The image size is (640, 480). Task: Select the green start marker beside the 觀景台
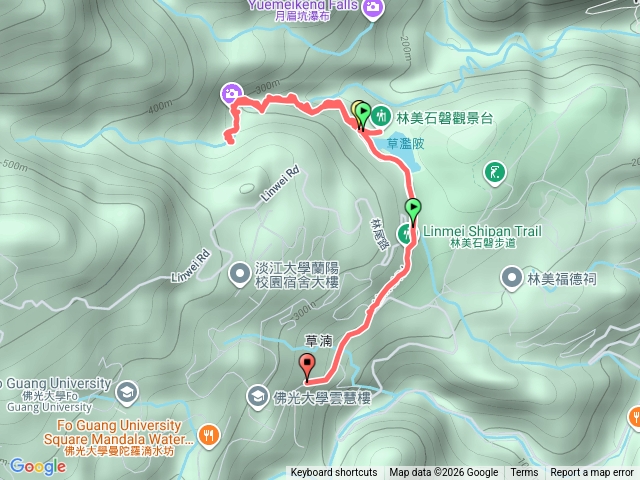[363, 116]
